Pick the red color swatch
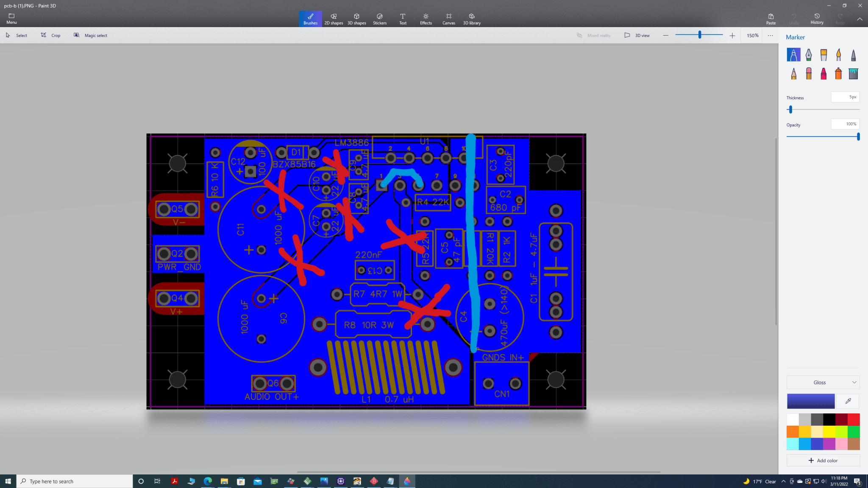This screenshot has width=868, height=488. [x=854, y=420]
